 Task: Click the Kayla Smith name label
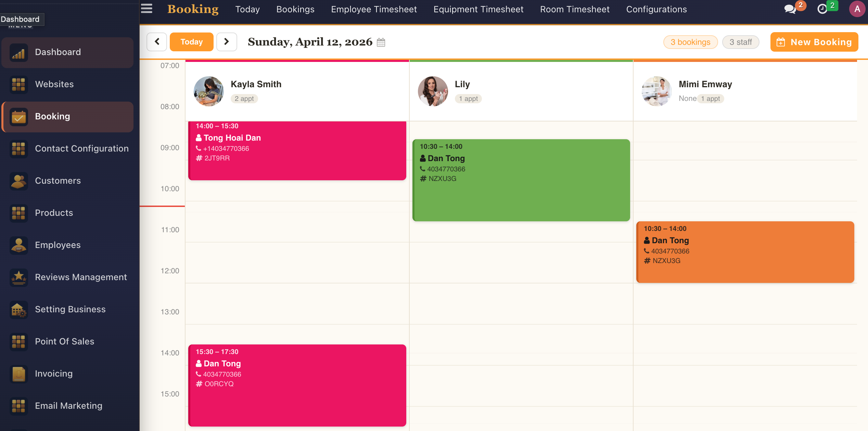coord(256,84)
